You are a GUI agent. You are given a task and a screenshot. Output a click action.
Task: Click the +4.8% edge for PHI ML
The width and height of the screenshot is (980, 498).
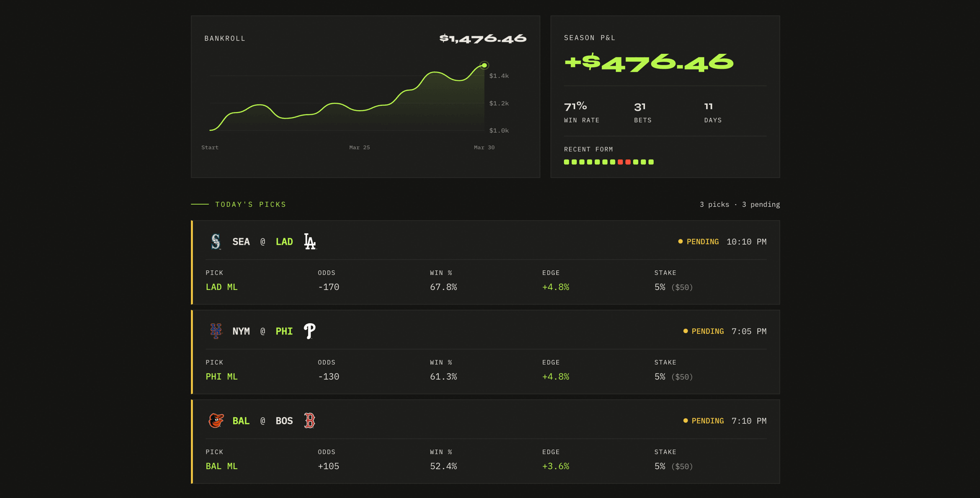(556, 377)
